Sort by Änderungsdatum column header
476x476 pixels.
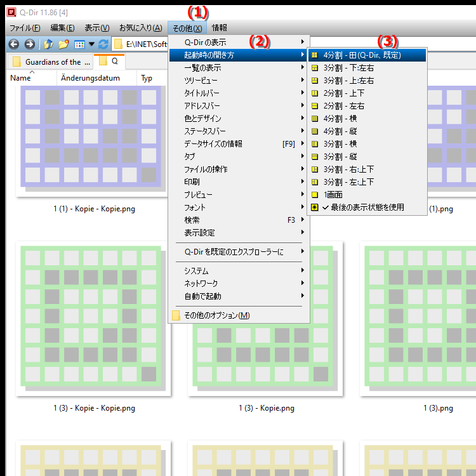[x=96, y=78]
